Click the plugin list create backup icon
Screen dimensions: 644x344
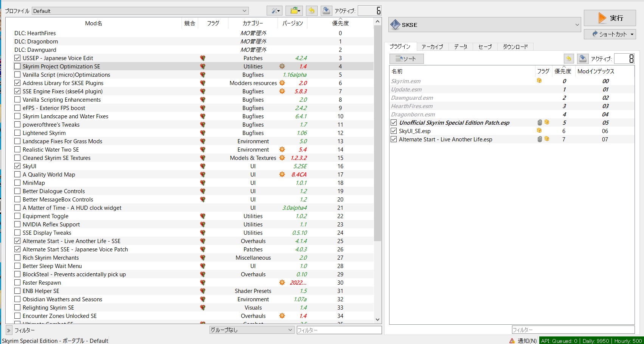583,59
